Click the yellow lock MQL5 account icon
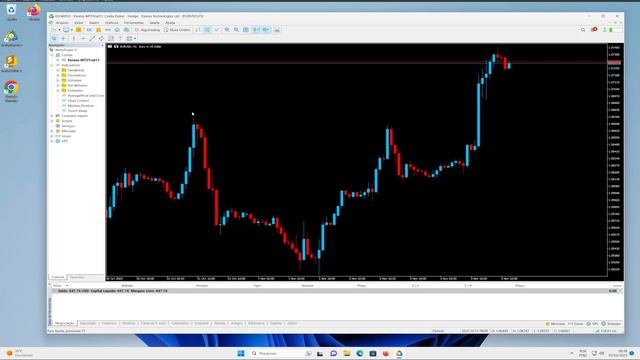This screenshot has height=360, width=640. tap(98, 30)
